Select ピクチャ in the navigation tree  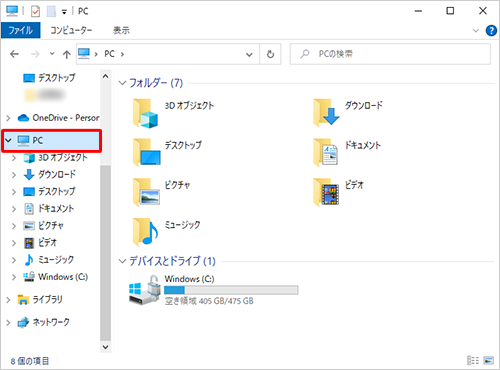pyautogui.click(x=44, y=226)
